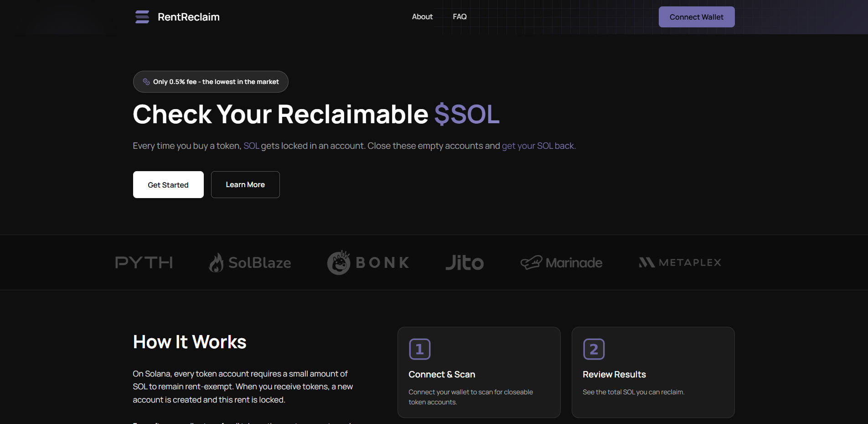The image size is (868, 424).
Task: Click the Connect Wallet button
Action: 697,17
